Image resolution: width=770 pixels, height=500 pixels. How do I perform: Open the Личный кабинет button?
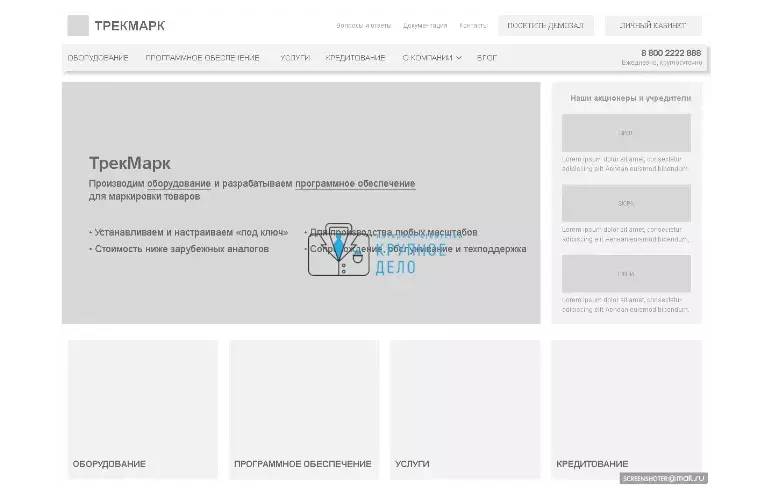pos(653,26)
